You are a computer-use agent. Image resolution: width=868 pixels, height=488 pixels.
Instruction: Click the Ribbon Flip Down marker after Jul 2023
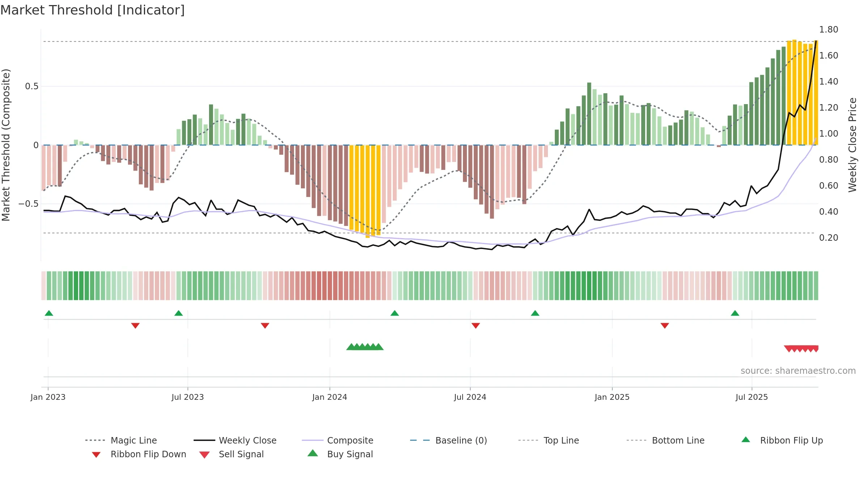265,325
